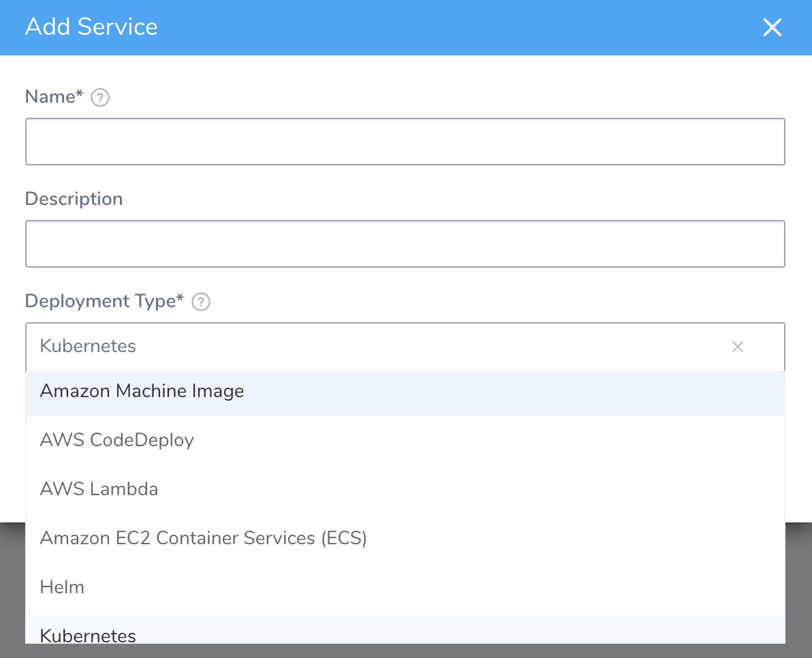The width and height of the screenshot is (812, 658).
Task: Select Amazon EC2 Container Services (ECS) option
Action: click(x=405, y=538)
